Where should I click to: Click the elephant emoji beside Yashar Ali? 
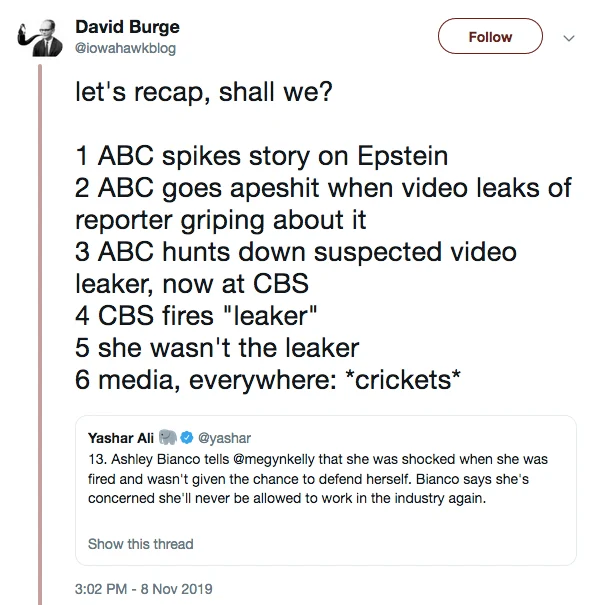(x=167, y=438)
